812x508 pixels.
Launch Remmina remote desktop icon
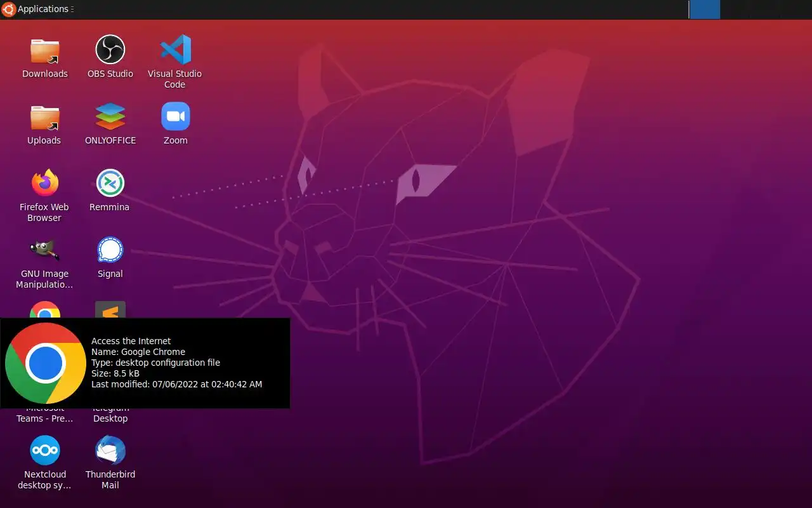click(x=110, y=183)
